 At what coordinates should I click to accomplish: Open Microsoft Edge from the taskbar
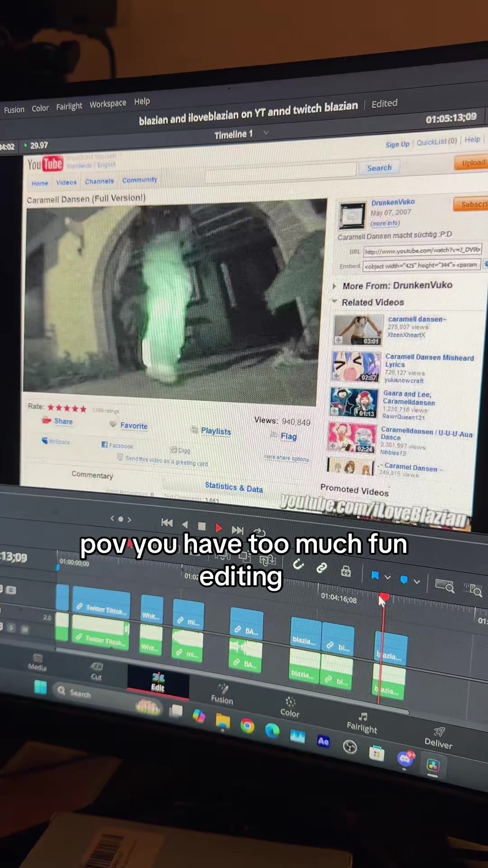(272, 731)
